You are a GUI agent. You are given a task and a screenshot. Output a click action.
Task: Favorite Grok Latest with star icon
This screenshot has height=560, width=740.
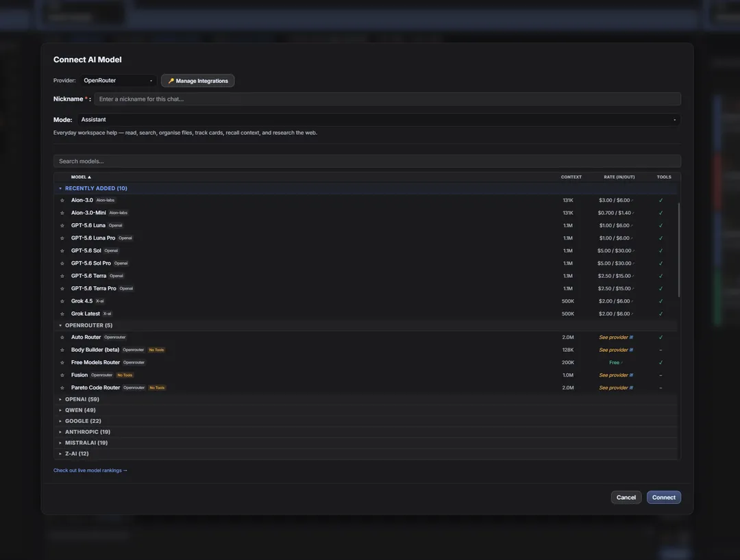62,314
